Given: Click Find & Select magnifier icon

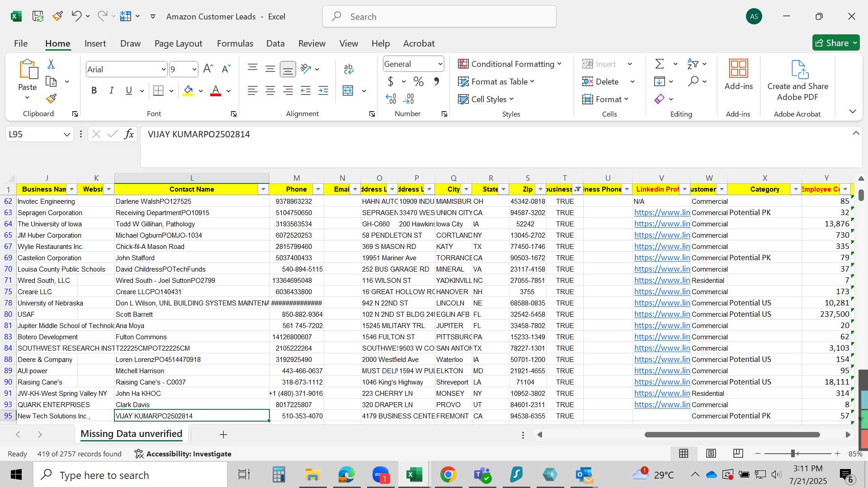Looking at the screenshot, I should [693, 81].
